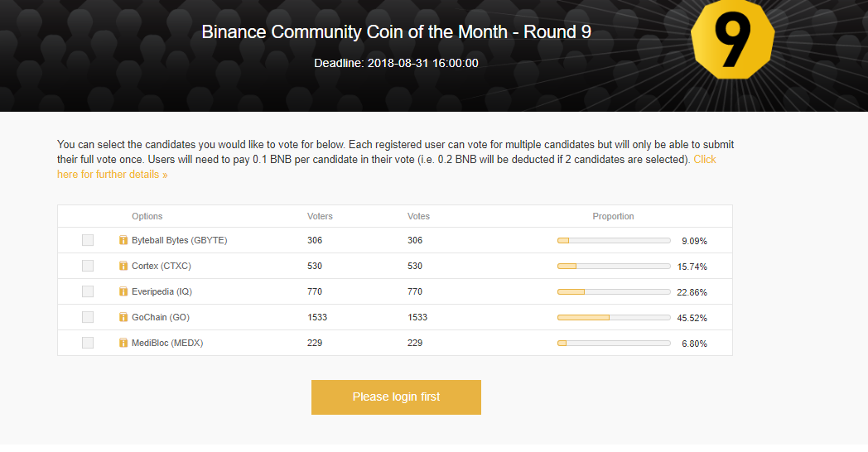
Task: Click the coin icon beside GoChain (GO)
Action: tap(123, 317)
